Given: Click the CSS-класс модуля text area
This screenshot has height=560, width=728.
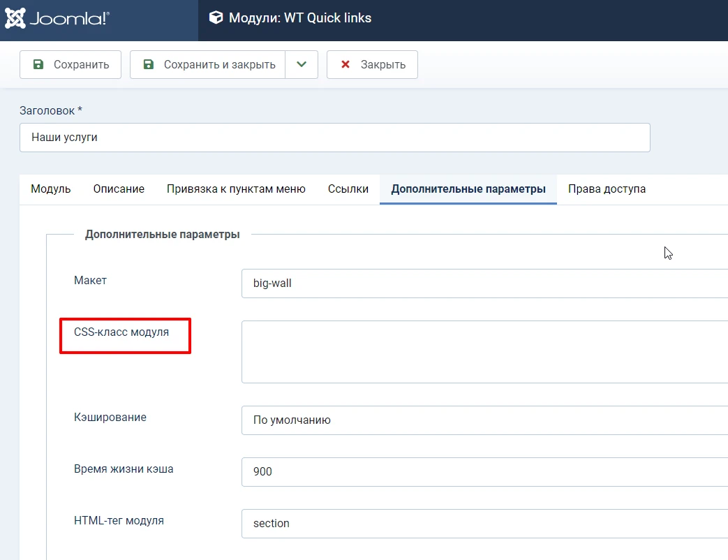Looking at the screenshot, I should tap(484, 351).
